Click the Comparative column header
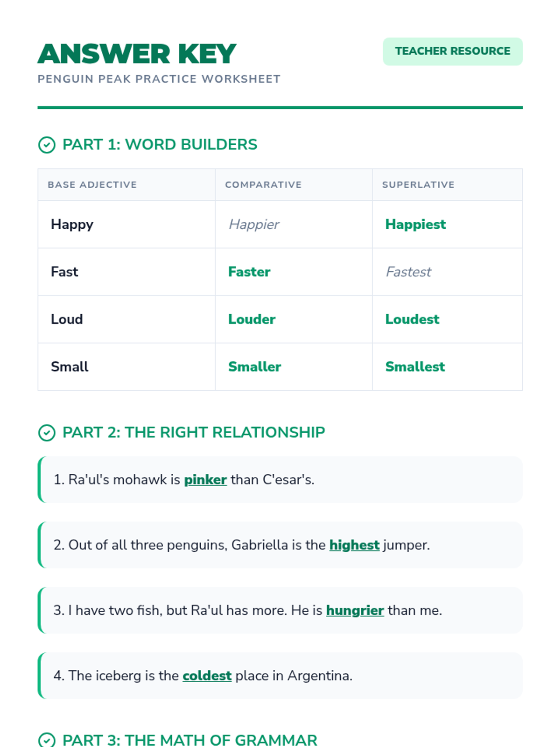The width and height of the screenshot is (560, 747). click(263, 185)
